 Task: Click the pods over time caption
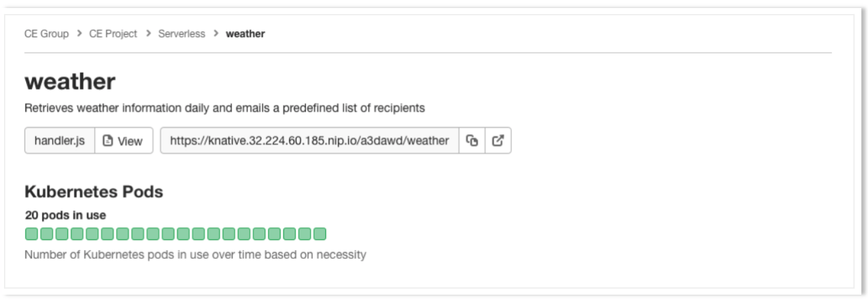click(195, 255)
